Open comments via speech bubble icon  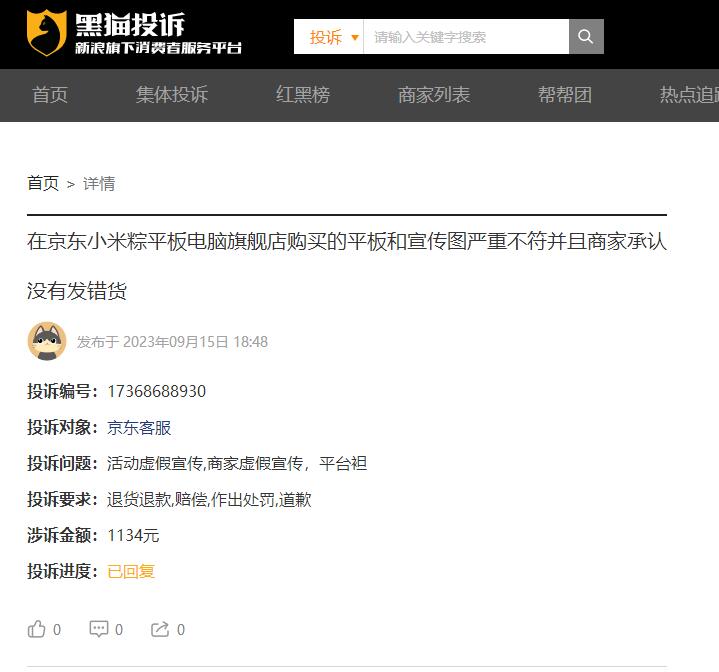99,629
